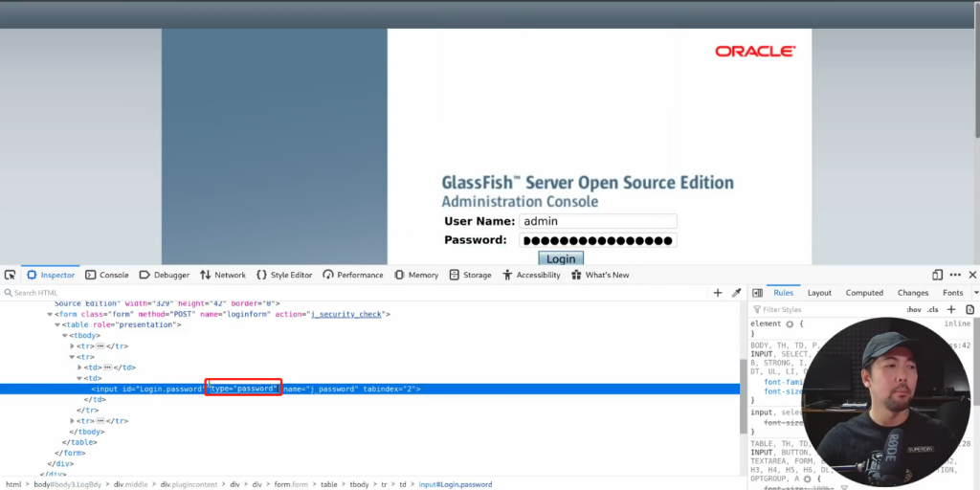
Task: Open the Performance tab
Action: [353, 275]
